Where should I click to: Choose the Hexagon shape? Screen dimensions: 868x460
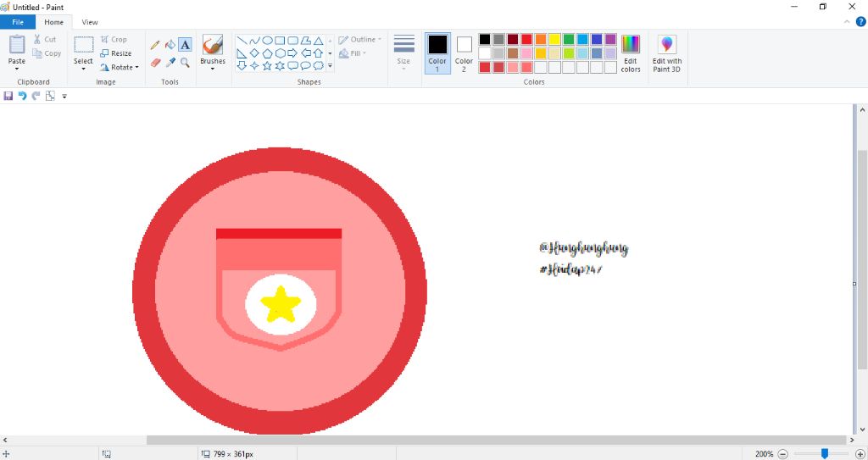[x=280, y=53]
